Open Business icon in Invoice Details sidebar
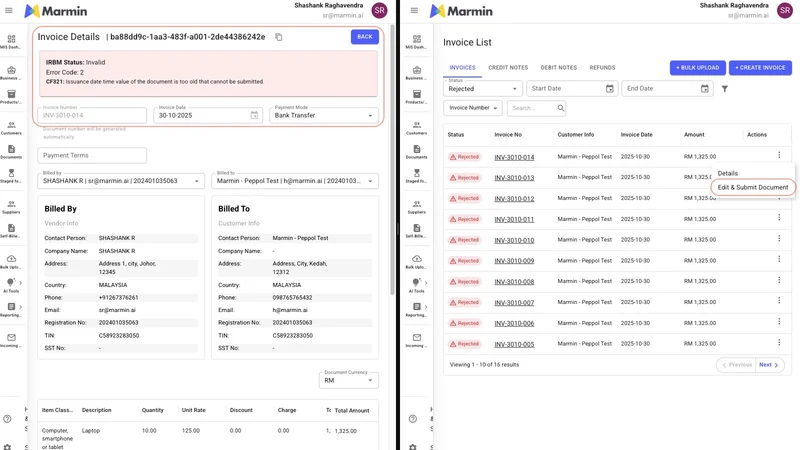This screenshot has height=450, width=800. pyautogui.click(x=11, y=70)
